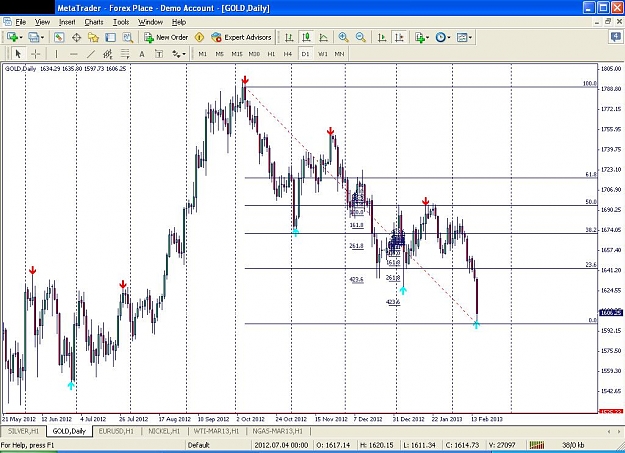625x453 pixels.
Task: Show the Terminal window icon
Action: click(110, 37)
